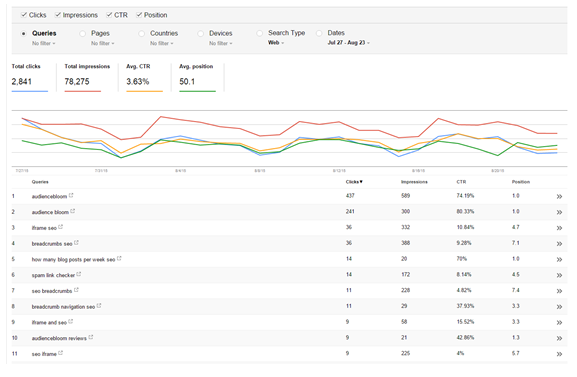Expand details arrow for breadcrumbs seo row
The width and height of the screenshot is (577, 377).
559,244
